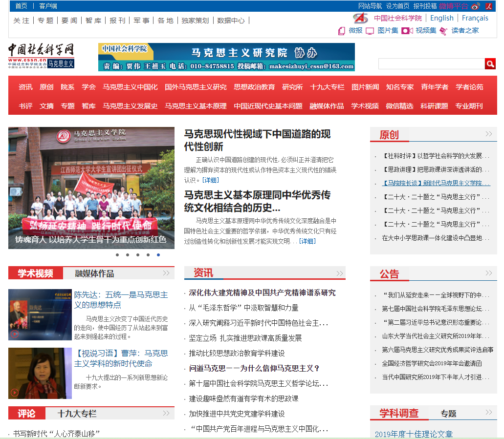Expand more 原创 articles arrow
The width and height of the screenshot is (504, 439).
click(488, 134)
